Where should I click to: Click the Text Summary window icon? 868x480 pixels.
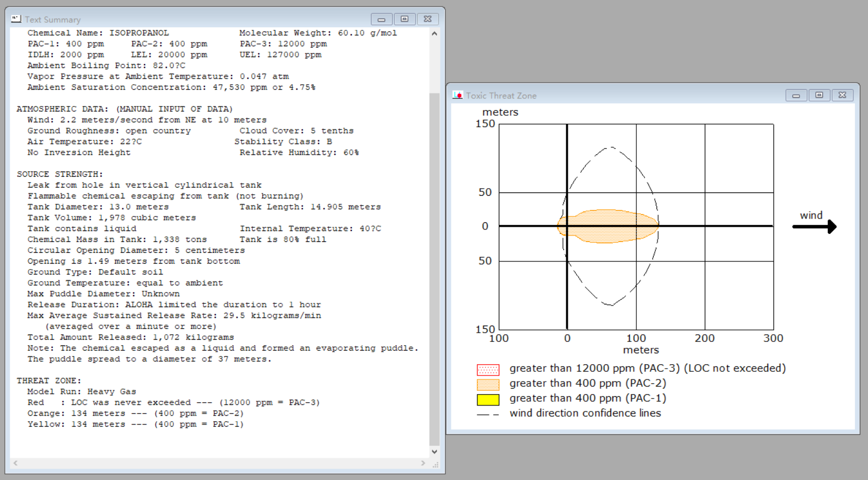coord(16,19)
